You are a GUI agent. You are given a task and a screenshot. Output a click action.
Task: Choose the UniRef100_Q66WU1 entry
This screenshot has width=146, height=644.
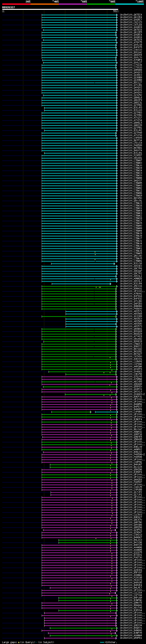[x=131, y=329]
